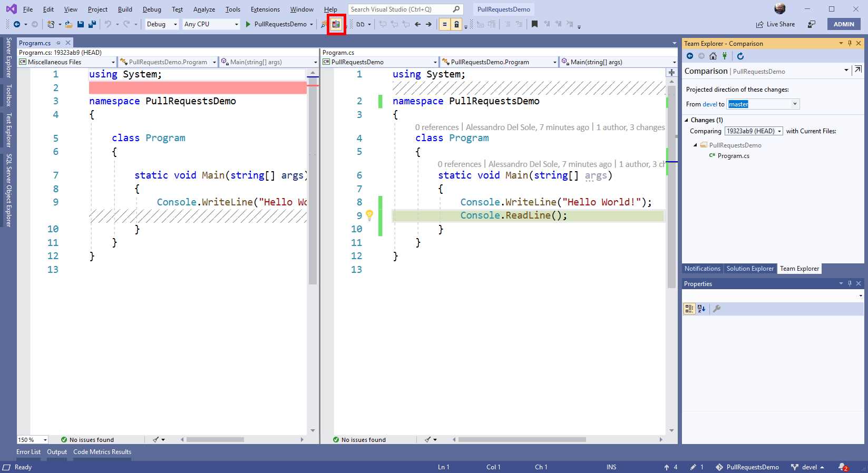This screenshot has width=868, height=473.
Task: Go to Team Explorer Home
Action: [x=713, y=56]
